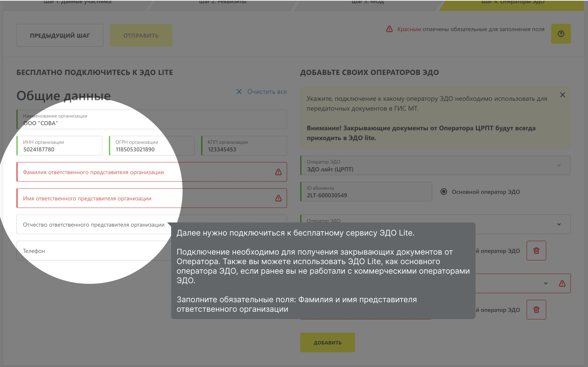Click warning icon on third operator dropdown

562,283
